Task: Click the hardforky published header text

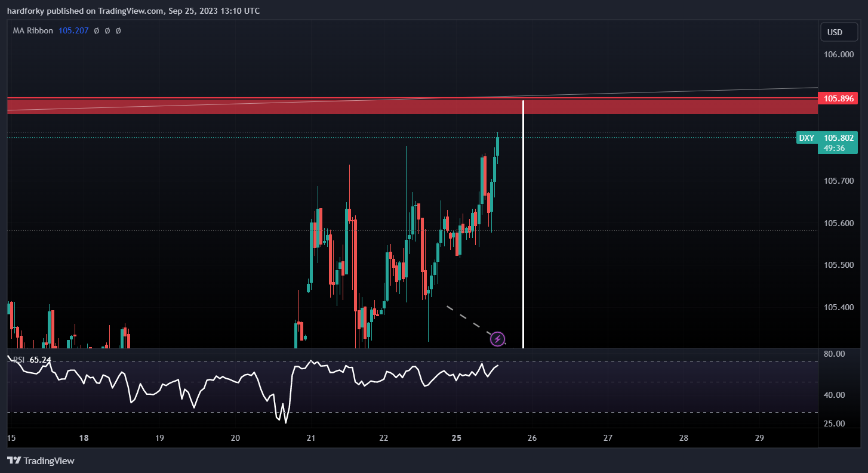Action: tap(133, 11)
